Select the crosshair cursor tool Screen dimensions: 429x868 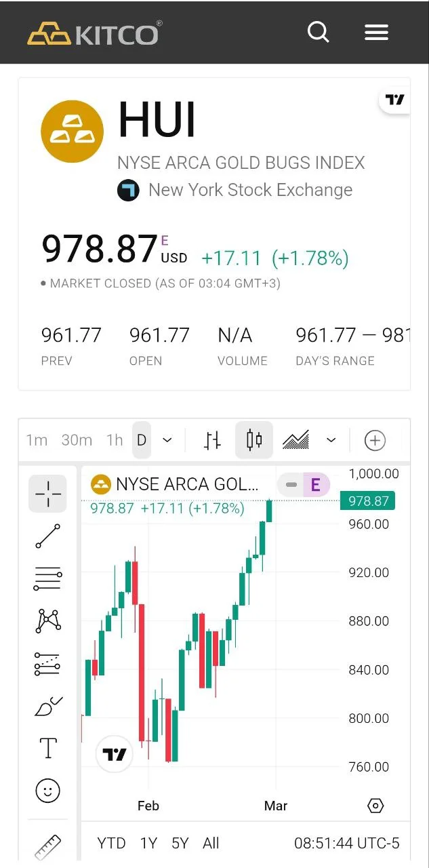(x=48, y=494)
